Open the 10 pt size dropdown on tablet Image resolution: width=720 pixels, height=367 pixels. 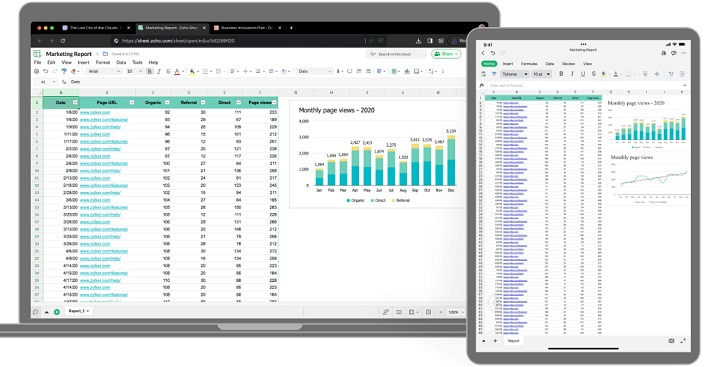[541, 74]
